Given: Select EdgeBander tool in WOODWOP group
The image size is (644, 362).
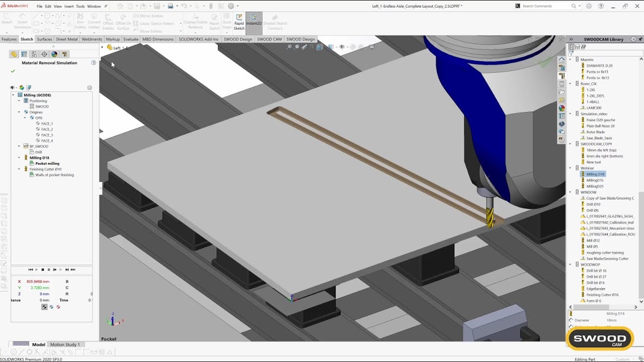Looking at the screenshot, I should [x=596, y=289].
